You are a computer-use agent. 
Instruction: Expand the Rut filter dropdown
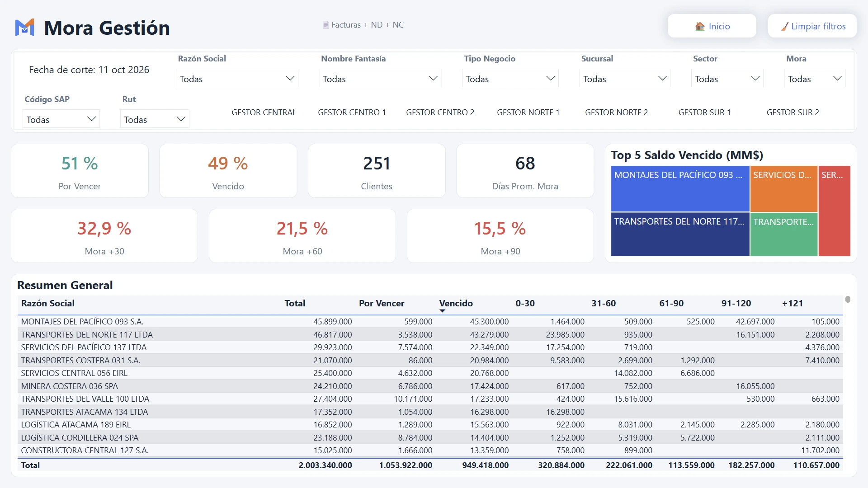[155, 119]
